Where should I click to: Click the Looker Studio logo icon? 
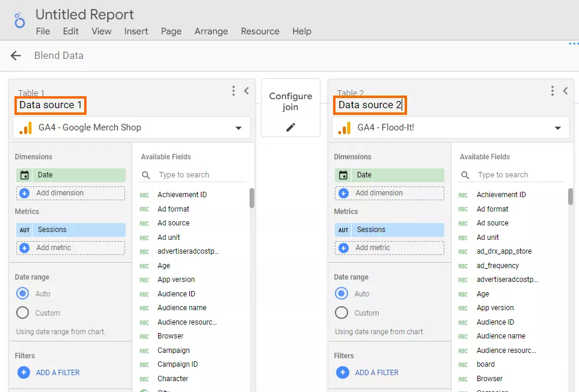pos(20,20)
